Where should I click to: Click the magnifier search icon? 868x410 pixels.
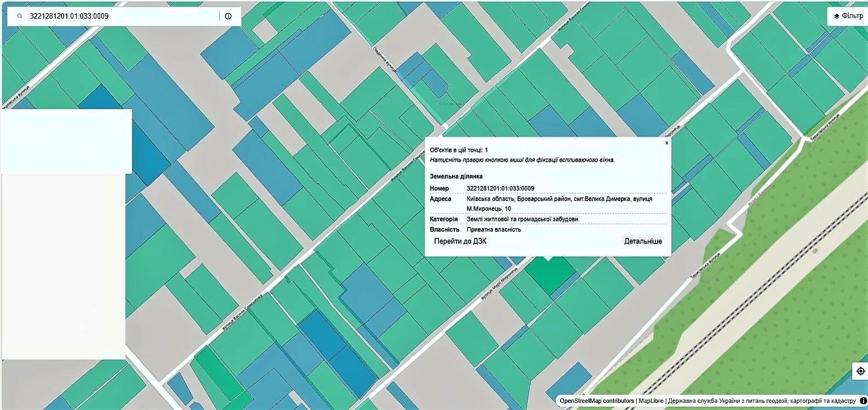coord(20,16)
